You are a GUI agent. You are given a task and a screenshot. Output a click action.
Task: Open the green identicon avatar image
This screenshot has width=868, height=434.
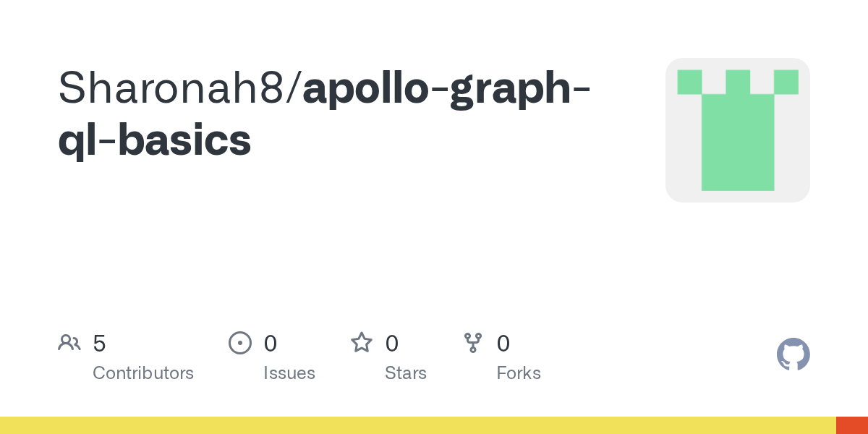point(738,130)
